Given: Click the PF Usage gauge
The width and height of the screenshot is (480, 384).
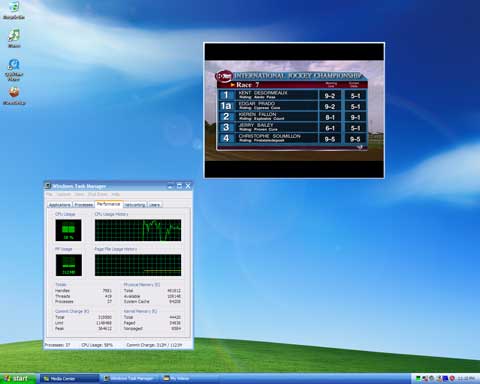Looking at the screenshot, I should pos(68,265).
